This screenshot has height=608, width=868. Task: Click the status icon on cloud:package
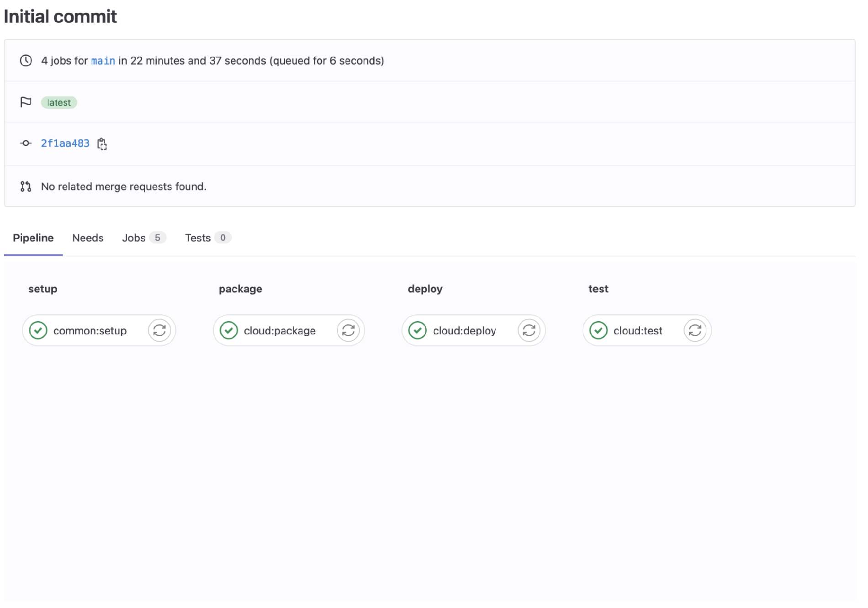coord(229,330)
